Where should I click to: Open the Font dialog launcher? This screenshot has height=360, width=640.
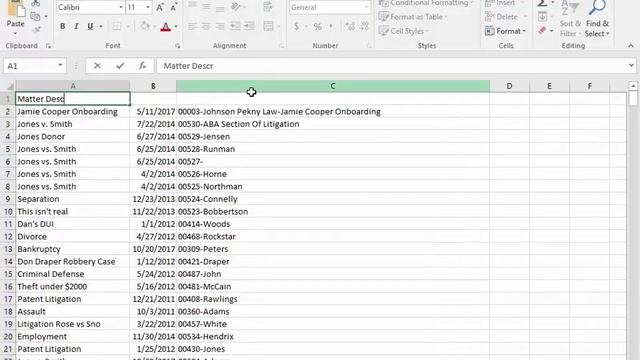[177, 46]
